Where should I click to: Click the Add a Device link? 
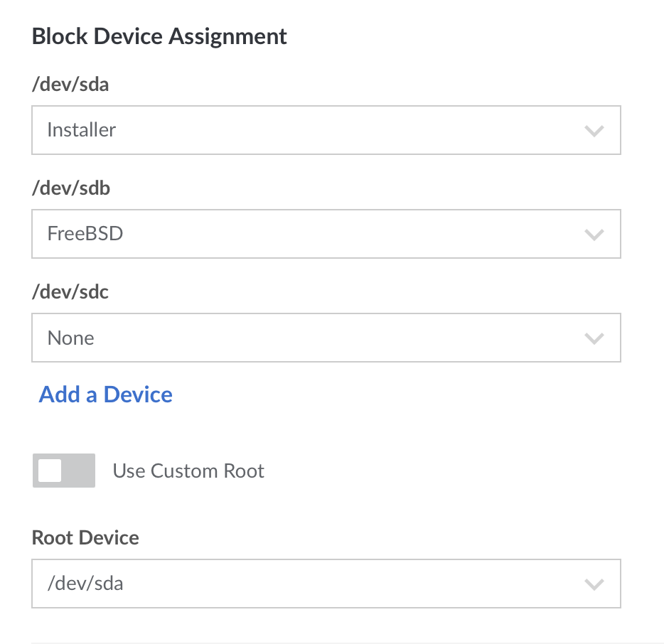point(106,395)
